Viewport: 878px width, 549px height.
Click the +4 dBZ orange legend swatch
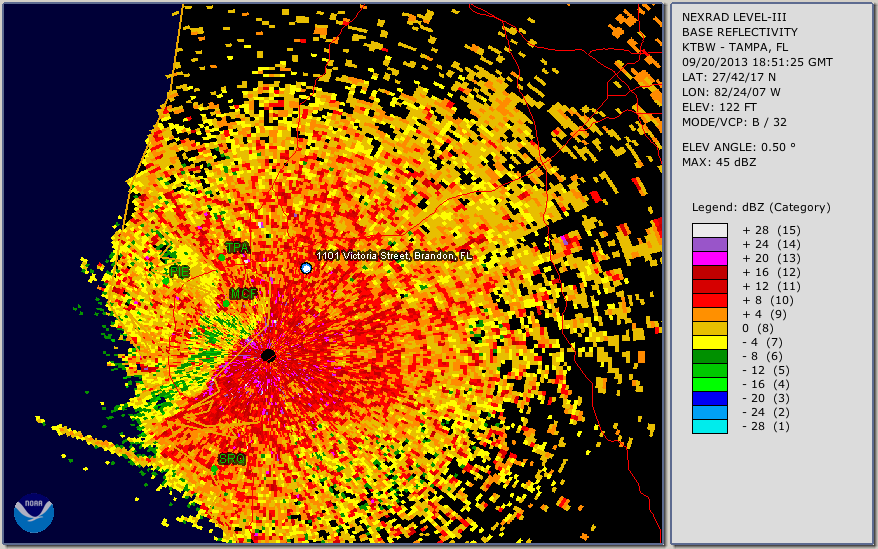click(709, 314)
